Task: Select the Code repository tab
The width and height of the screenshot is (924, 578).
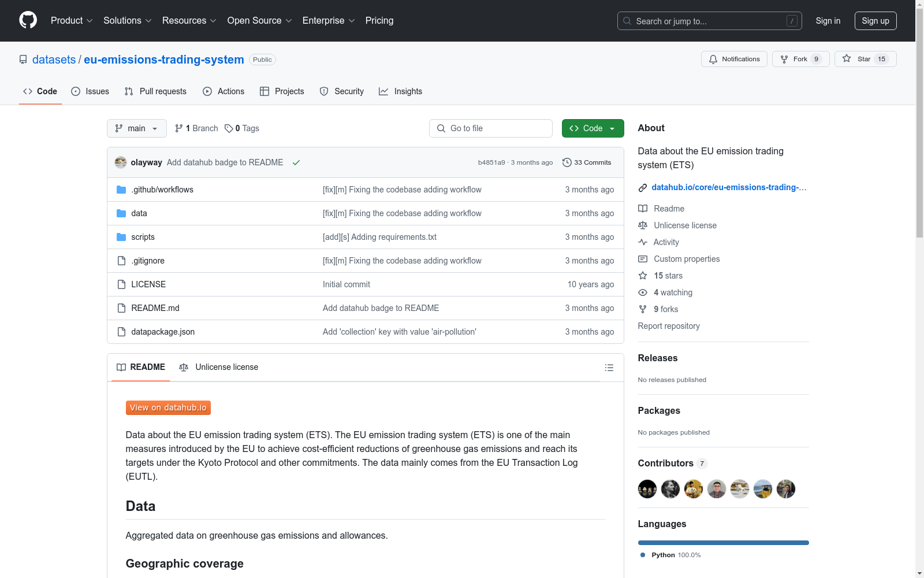Action: coord(40,91)
